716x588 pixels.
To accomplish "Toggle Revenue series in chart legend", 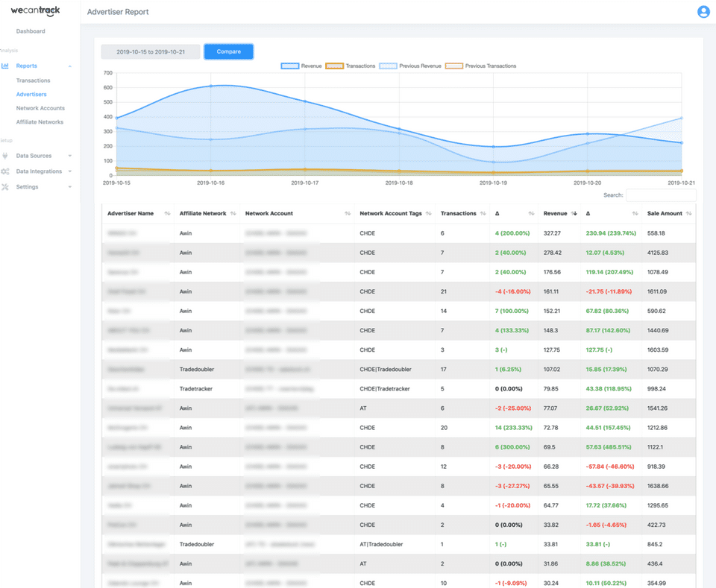I will [301, 66].
